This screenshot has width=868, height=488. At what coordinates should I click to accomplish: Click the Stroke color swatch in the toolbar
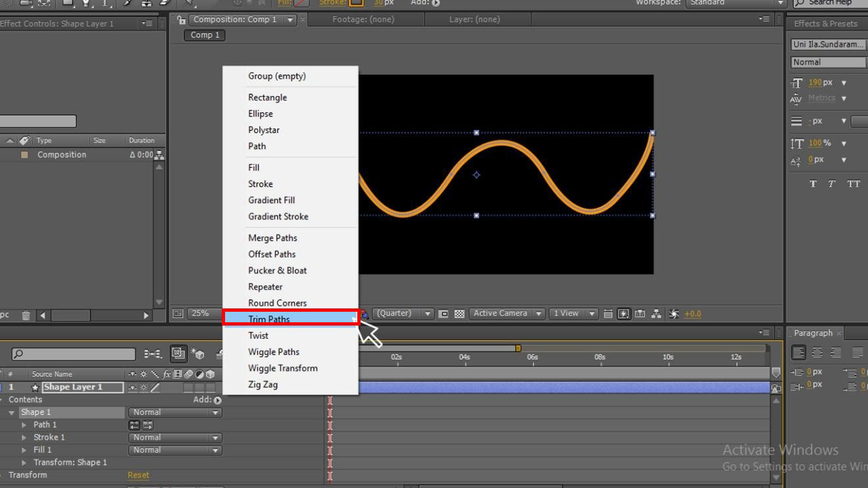click(x=356, y=3)
